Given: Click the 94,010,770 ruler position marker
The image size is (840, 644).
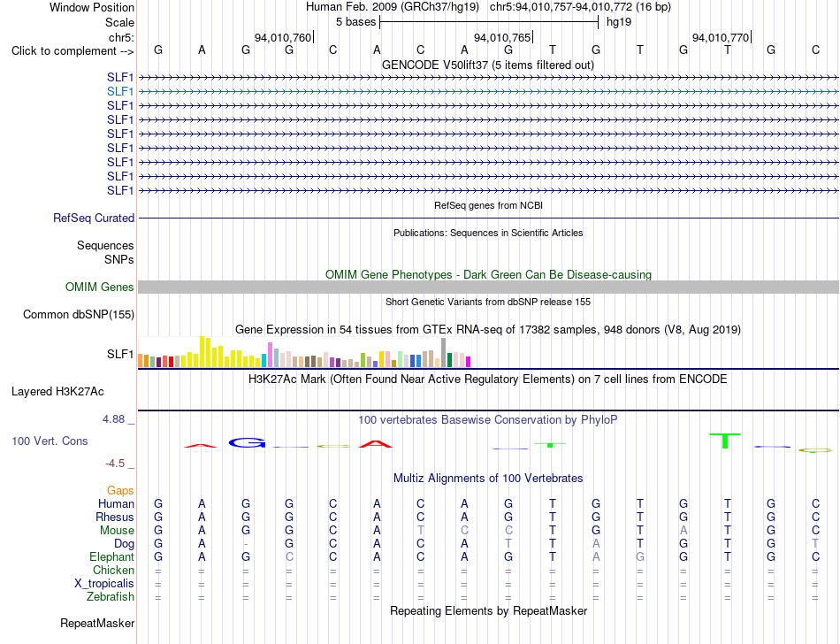Looking at the screenshot, I should click(x=721, y=37).
